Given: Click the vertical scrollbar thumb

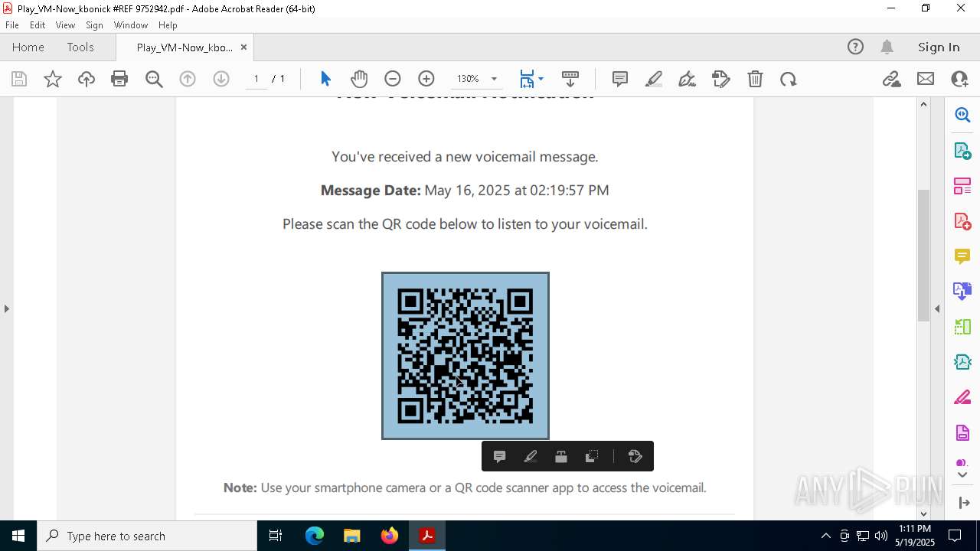Looking at the screenshot, I should pos(923,255).
